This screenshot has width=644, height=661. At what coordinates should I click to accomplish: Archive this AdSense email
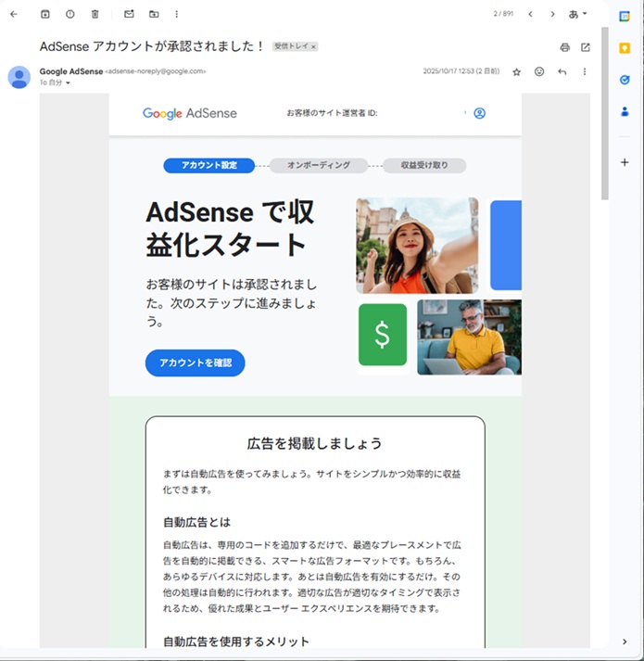tap(45, 14)
